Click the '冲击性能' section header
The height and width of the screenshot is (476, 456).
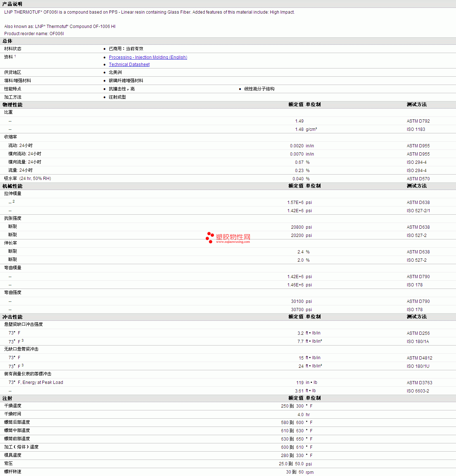12,317
